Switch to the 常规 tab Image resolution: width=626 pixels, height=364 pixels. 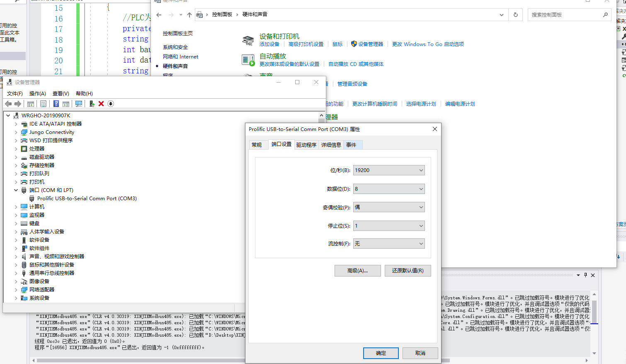(257, 145)
